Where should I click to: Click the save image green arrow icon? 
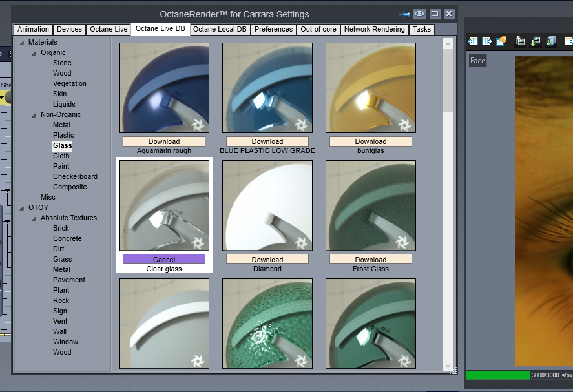(x=536, y=41)
